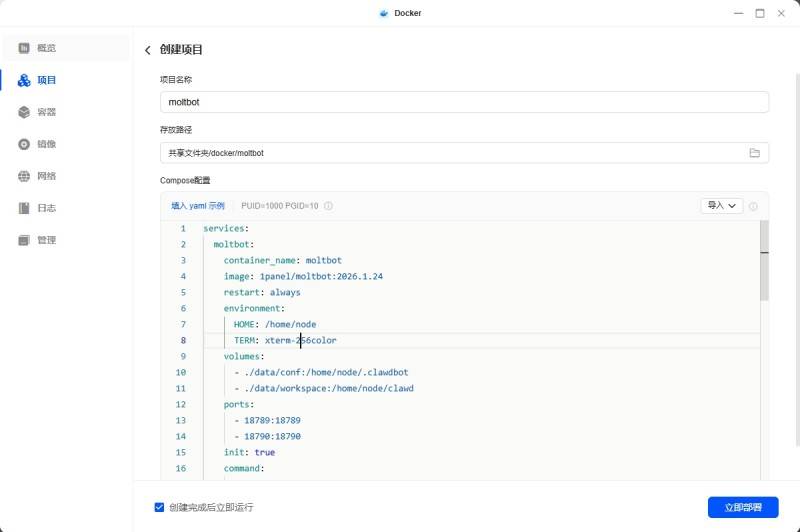
Task: Click the PUID=1000 PGID=10 text
Action: coord(280,206)
